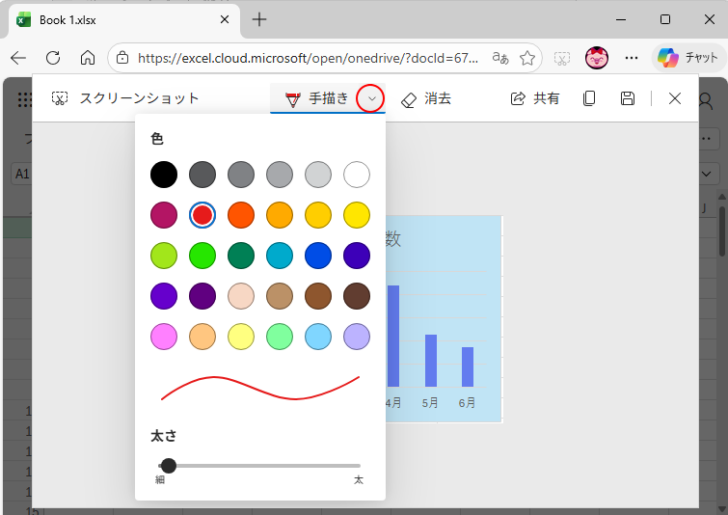This screenshot has height=515, width=728.
Task: Close the Book 1.xlsx tab
Action: point(224,20)
